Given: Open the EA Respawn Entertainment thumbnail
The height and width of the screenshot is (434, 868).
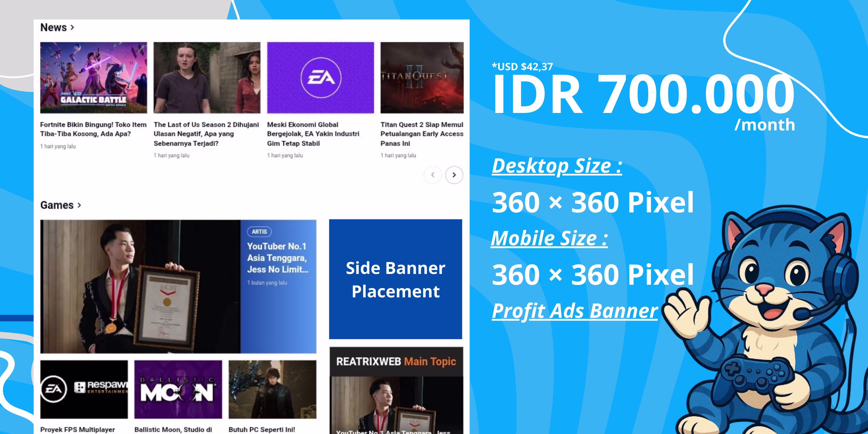Looking at the screenshot, I should click(84, 389).
